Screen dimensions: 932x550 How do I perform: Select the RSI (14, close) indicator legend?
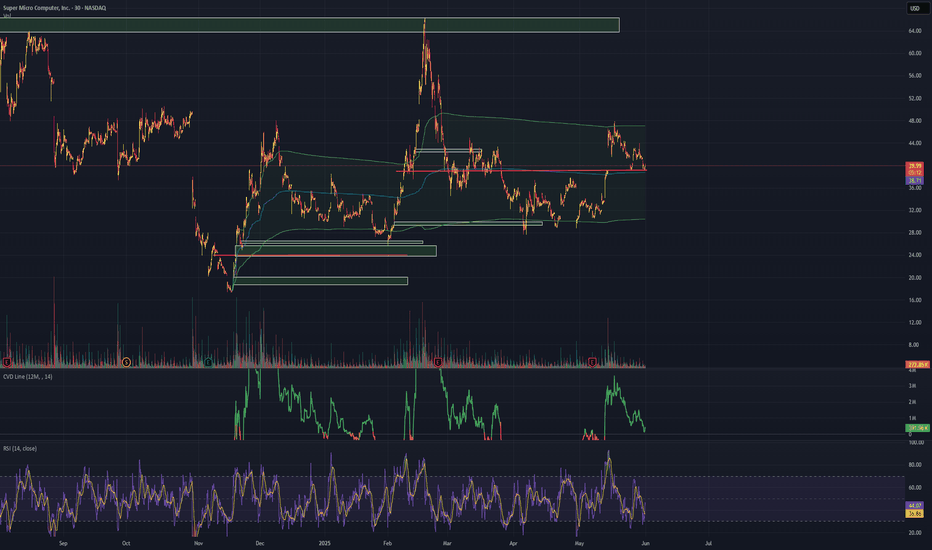(x=20, y=448)
